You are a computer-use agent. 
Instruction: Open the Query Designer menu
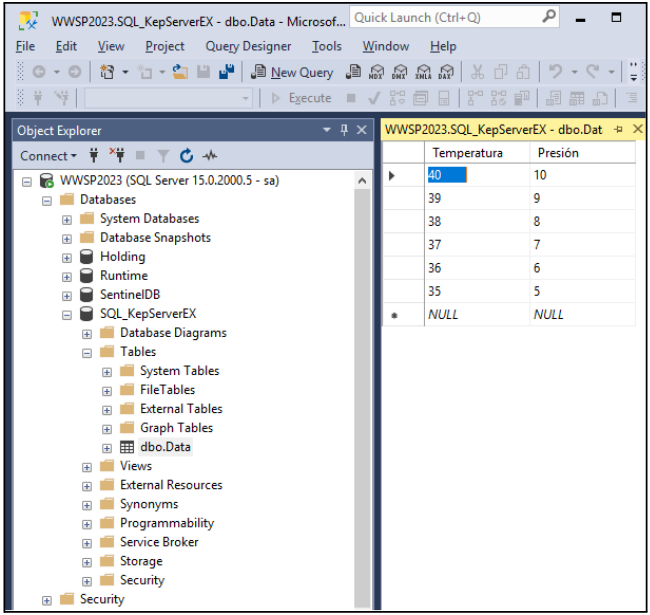pos(248,46)
